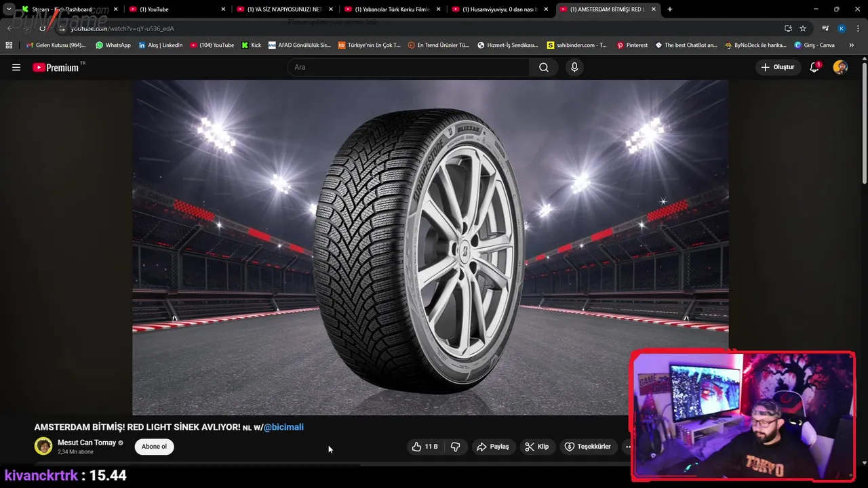Viewport: 868px width, 488px height.
Task: Open En Trend Ürünler bookmark
Action: click(x=439, y=45)
